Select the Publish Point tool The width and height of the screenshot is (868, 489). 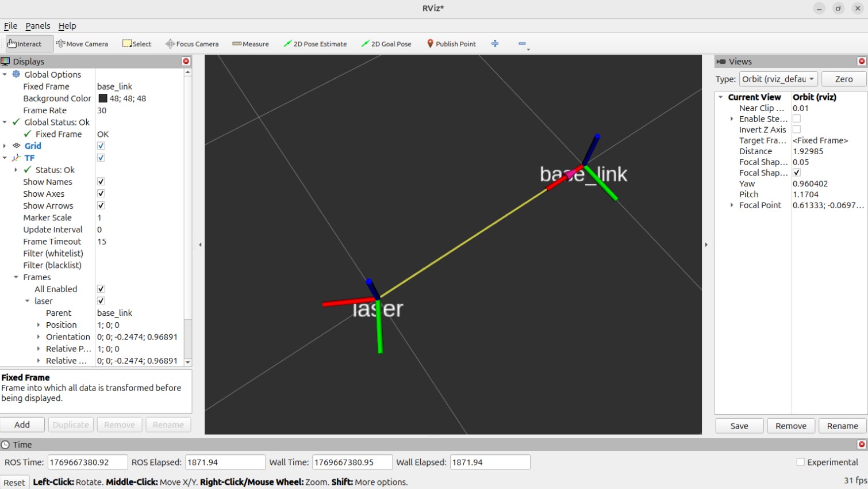(451, 43)
